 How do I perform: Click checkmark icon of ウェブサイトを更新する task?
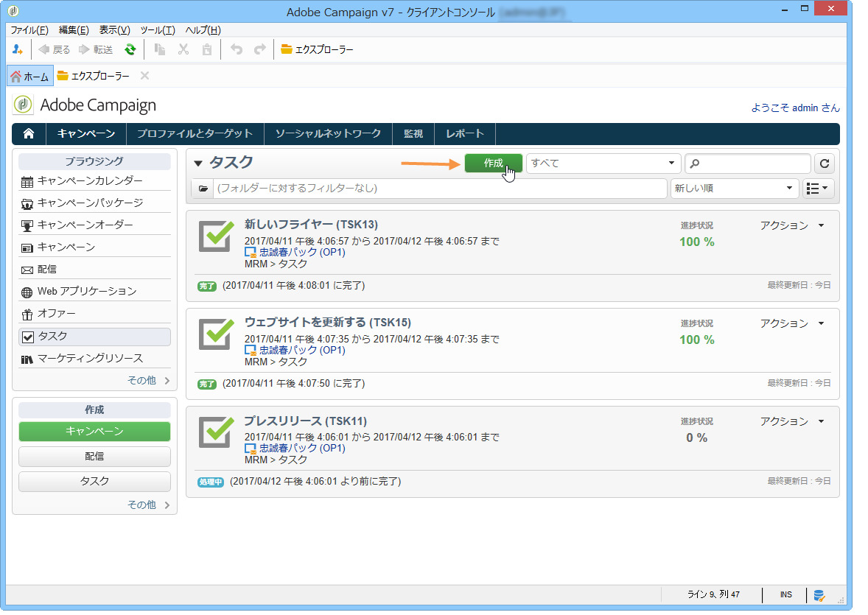[216, 334]
